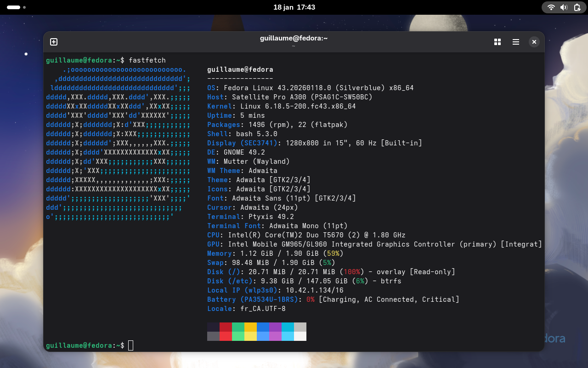Screen dimensions: 588x368
Task: Click the purple swatch in top row
Action: tap(275, 327)
